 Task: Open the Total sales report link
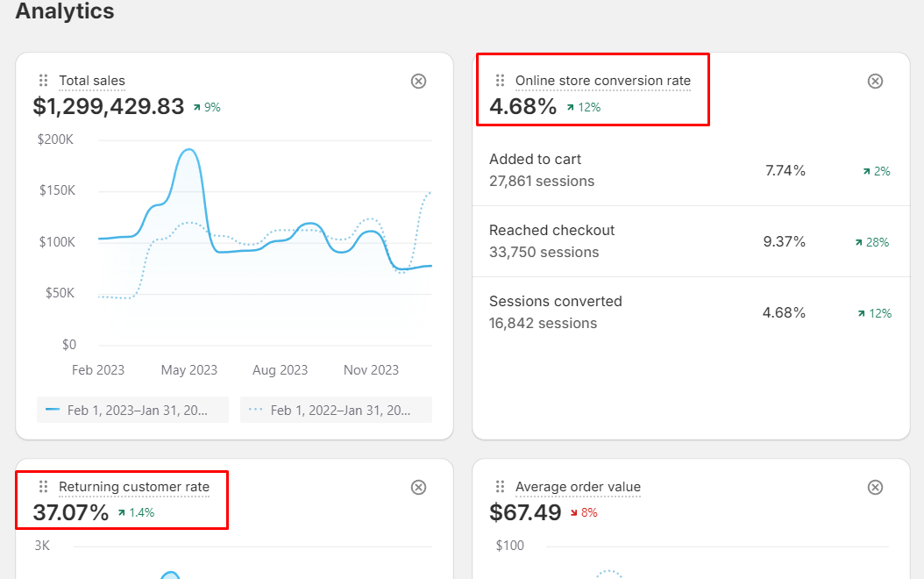92,81
